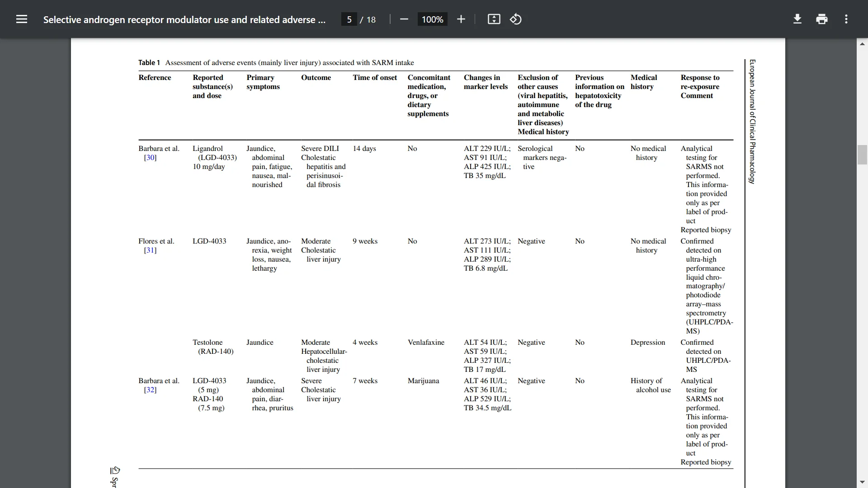
Task: Click 'History of alcohol use' cell
Action: click(651, 385)
